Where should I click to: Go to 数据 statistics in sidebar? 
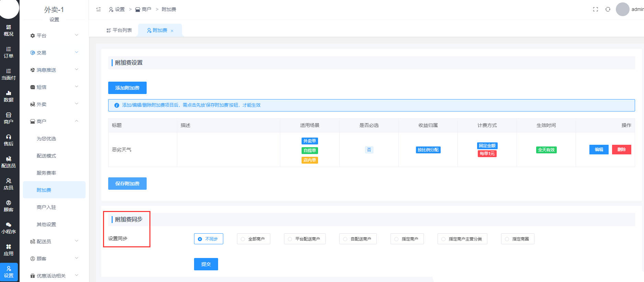[x=9, y=96]
